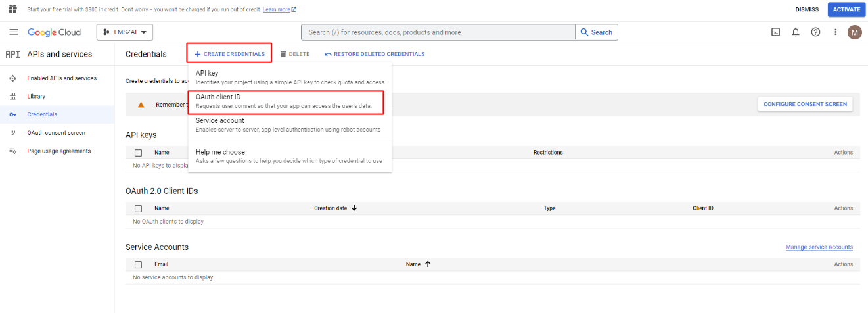Click Restore Deleted Credentials
The width and height of the screenshot is (868, 313).
coord(375,54)
